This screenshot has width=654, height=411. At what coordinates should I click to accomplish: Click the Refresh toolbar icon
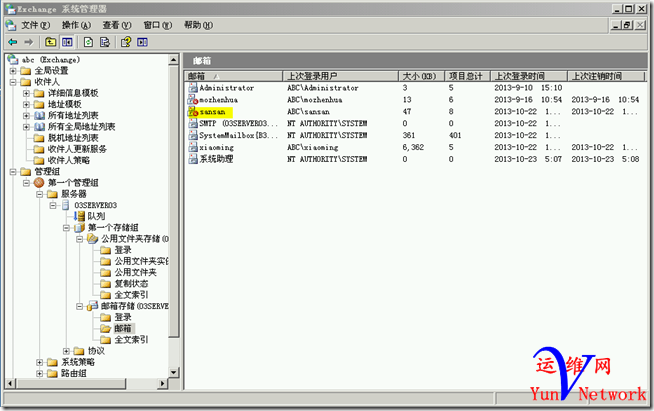pyautogui.click(x=88, y=42)
